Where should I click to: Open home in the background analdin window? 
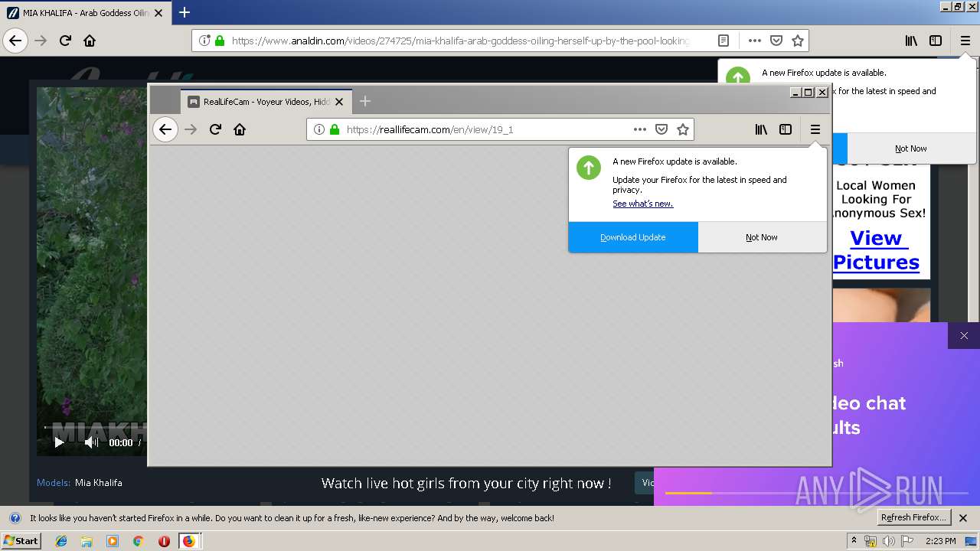tap(90, 41)
